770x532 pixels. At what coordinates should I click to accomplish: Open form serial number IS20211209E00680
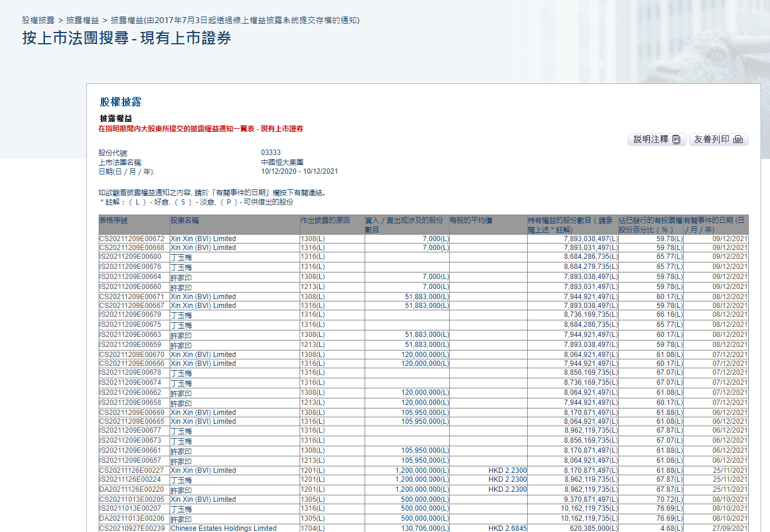coord(131,257)
